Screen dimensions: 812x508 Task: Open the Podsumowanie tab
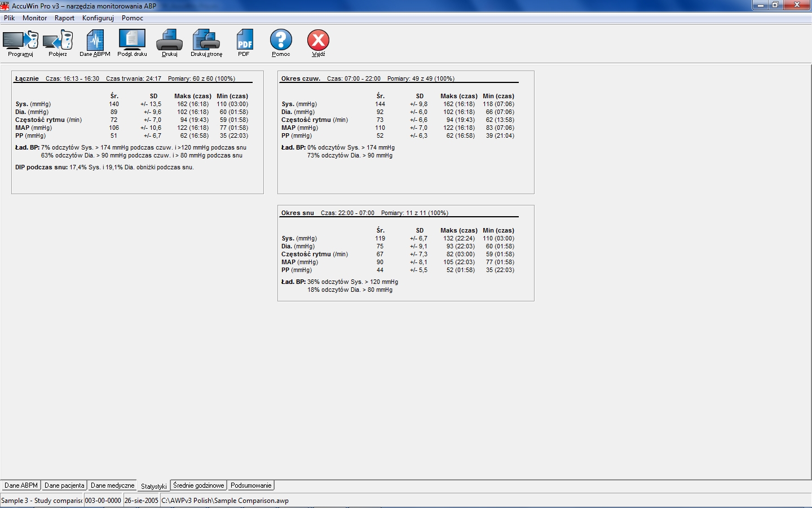pos(250,485)
